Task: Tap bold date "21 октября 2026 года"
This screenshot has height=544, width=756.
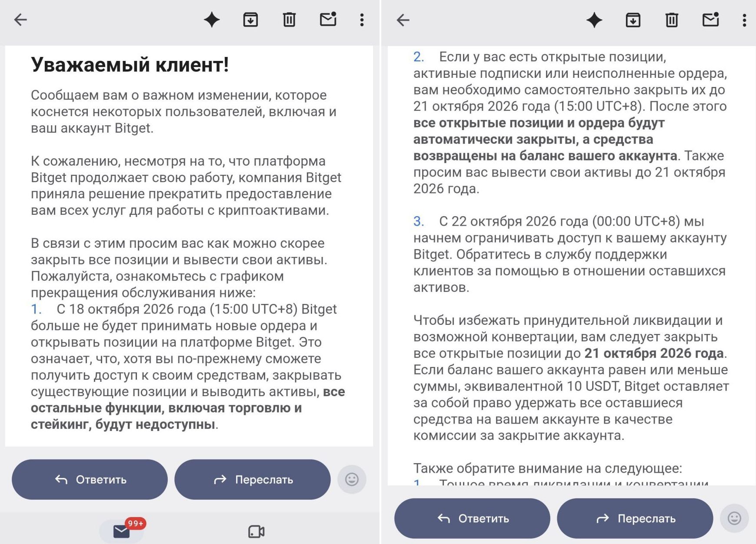Action: [x=654, y=353]
